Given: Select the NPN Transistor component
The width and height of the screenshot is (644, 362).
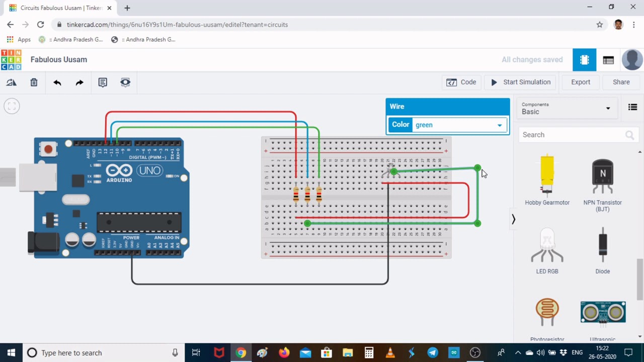Looking at the screenshot, I should (x=602, y=184).
